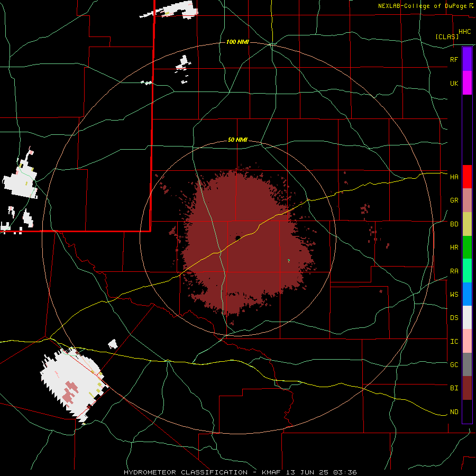
Task: Click the 'UK' legend label
Action: click(x=454, y=83)
